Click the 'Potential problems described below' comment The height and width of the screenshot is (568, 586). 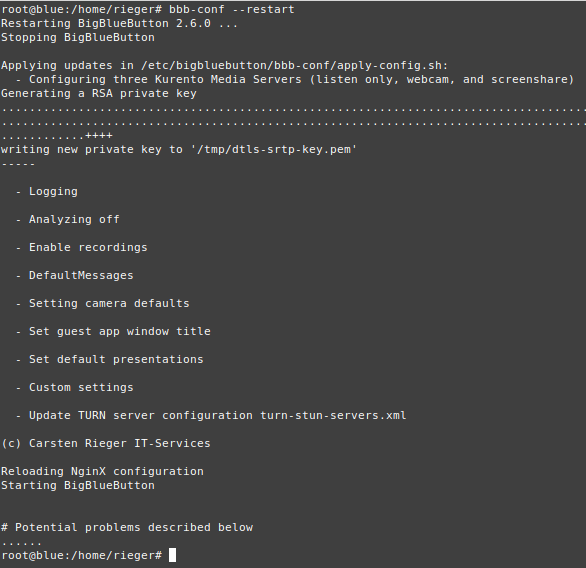pos(134,527)
